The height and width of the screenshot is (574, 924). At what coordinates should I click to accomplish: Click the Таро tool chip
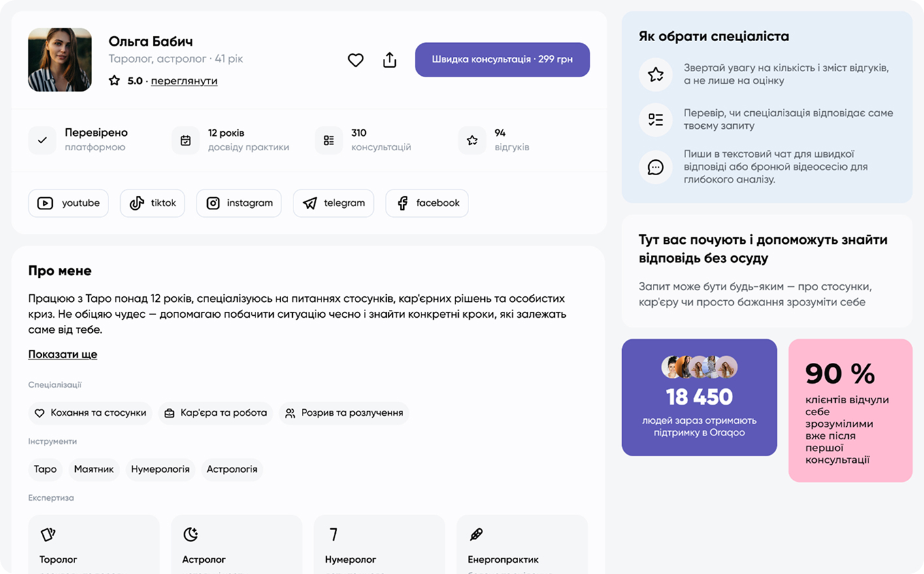pos(45,469)
